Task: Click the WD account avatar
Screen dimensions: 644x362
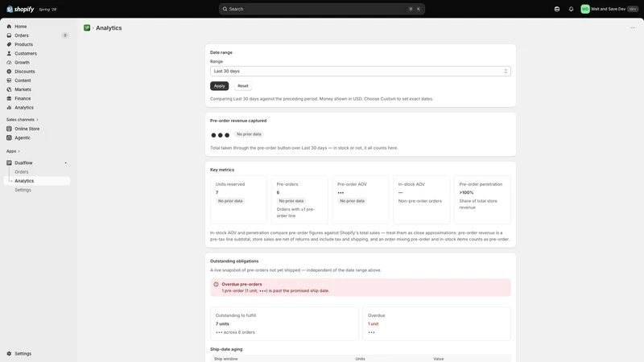Action: [x=585, y=9]
